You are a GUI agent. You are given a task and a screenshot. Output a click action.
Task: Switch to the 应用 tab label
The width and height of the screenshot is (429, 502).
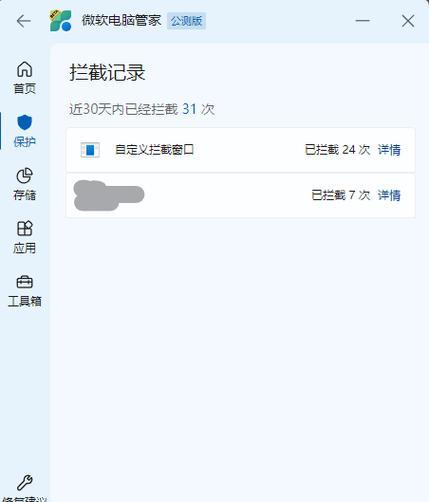[25, 248]
